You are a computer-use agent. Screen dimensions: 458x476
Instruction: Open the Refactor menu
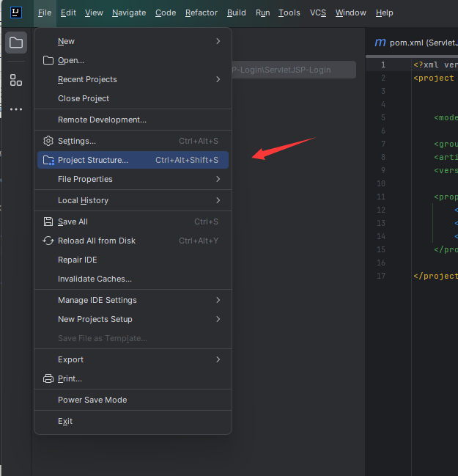click(202, 12)
